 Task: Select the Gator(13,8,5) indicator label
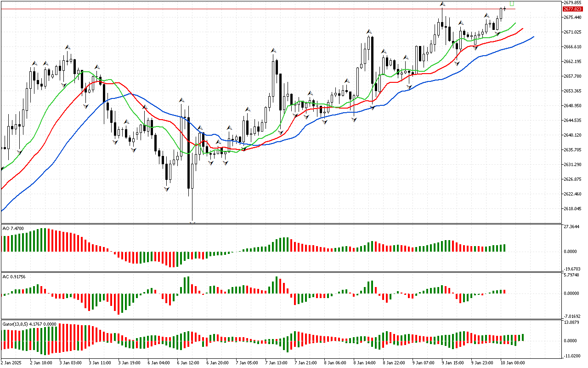29,324
